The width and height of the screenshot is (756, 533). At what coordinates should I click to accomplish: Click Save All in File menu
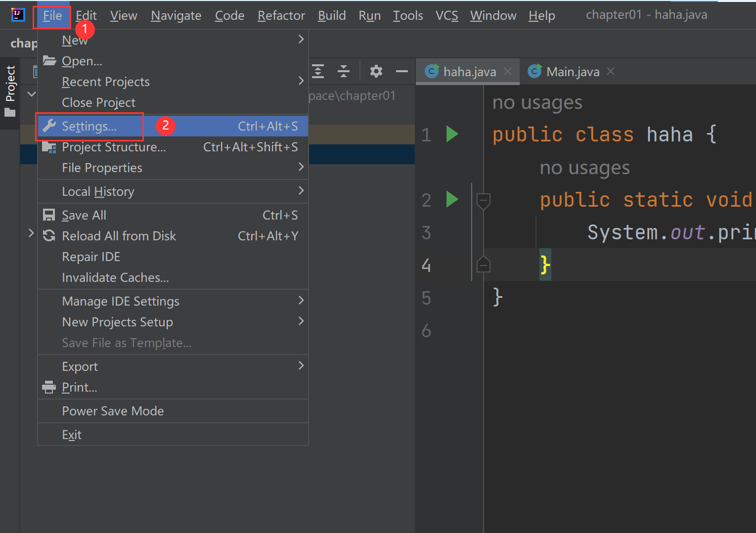coord(84,215)
